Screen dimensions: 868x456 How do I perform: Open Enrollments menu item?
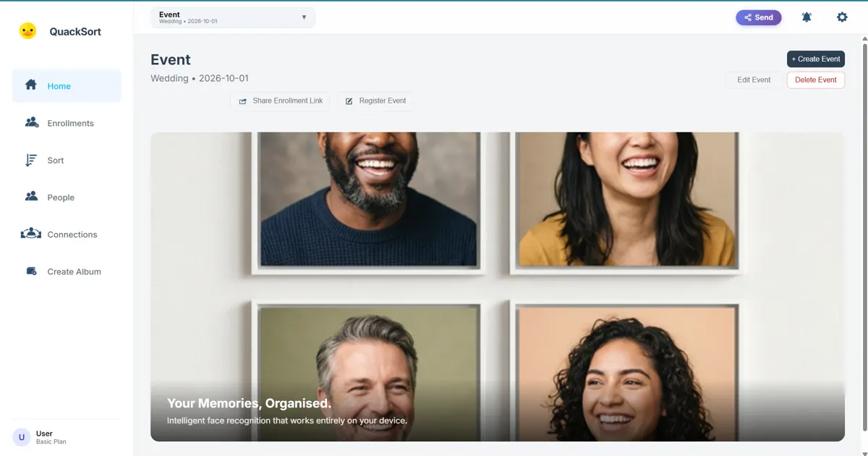67,123
